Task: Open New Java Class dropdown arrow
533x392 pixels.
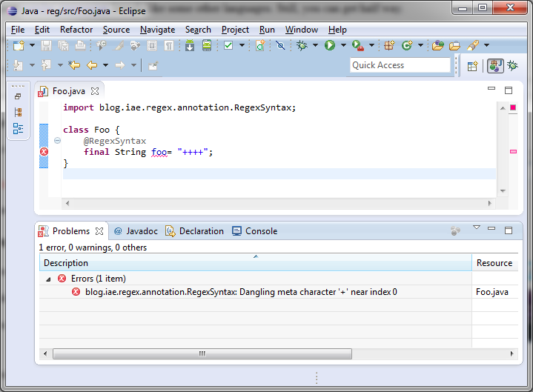Action: point(420,45)
